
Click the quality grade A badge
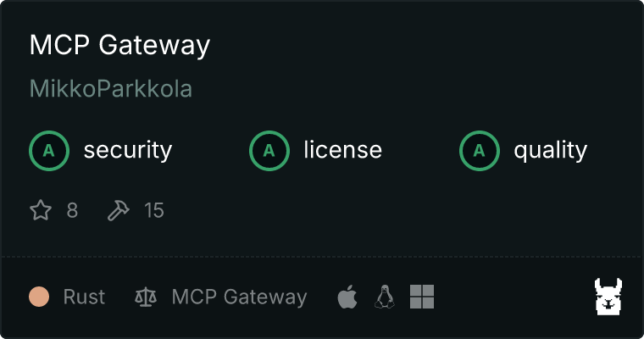click(480, 151)
